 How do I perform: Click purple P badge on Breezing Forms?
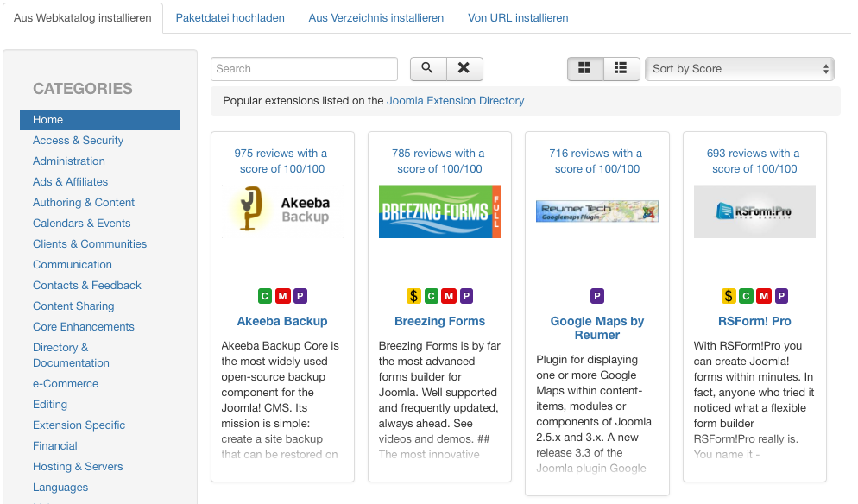coord(466,296)
